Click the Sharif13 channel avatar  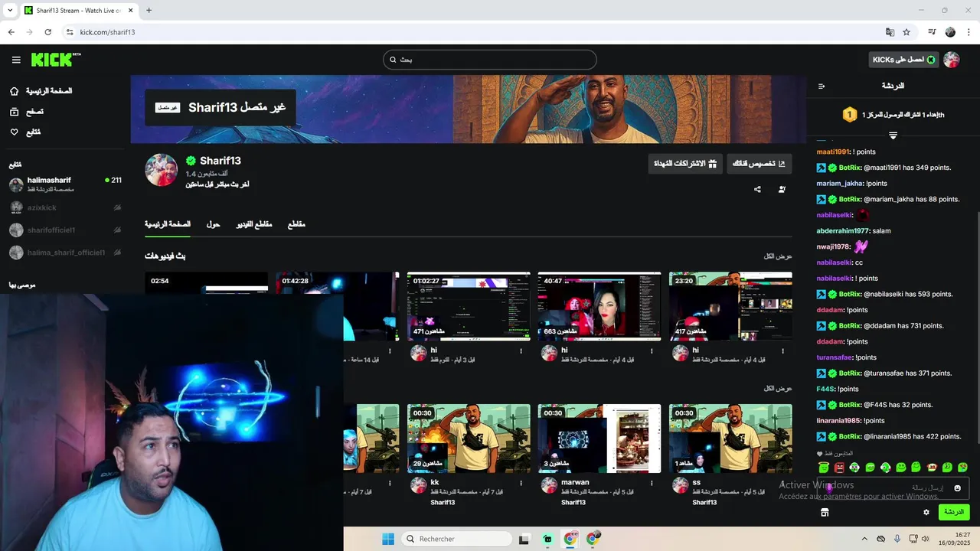point(162,170)
